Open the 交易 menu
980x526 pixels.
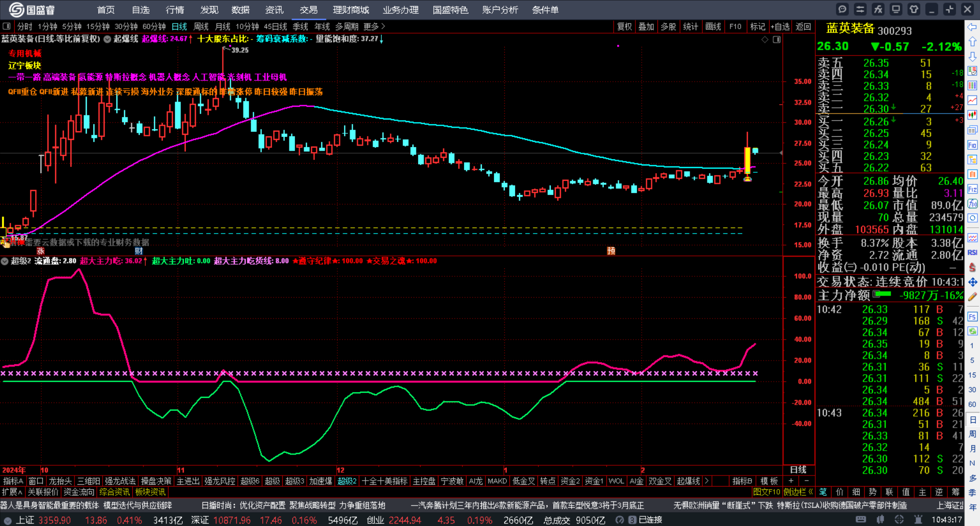(309, 10)
